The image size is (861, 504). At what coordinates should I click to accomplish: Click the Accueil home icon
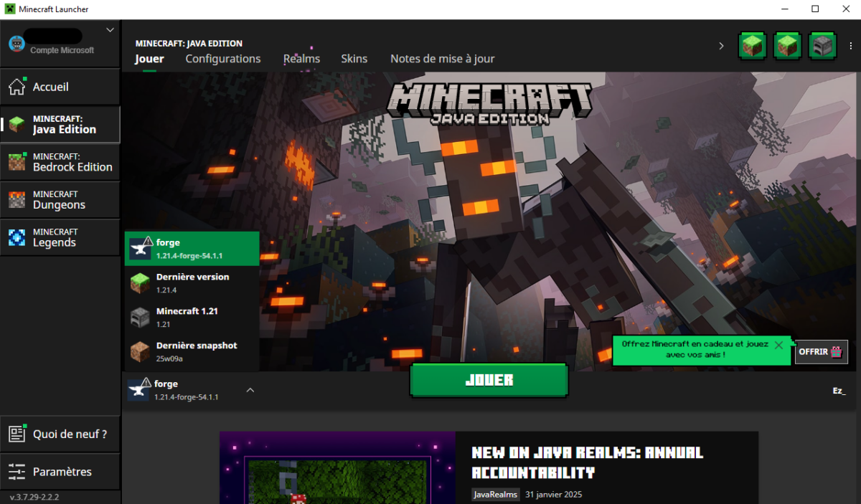16,86
